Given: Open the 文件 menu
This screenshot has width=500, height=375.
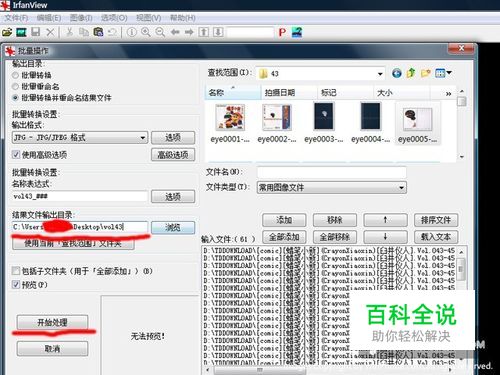Looking at the screenshot, I should (x=16, y=18).
